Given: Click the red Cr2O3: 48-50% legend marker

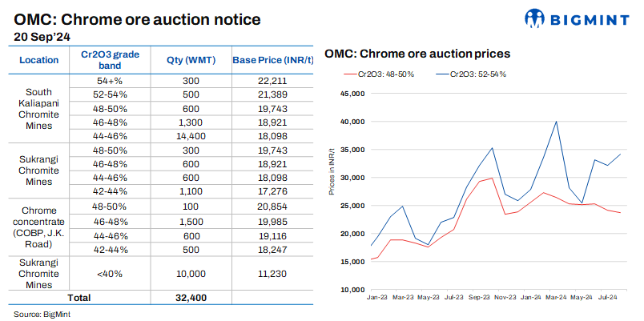Looking at the screenshot, I should click(x=350, y=74).
